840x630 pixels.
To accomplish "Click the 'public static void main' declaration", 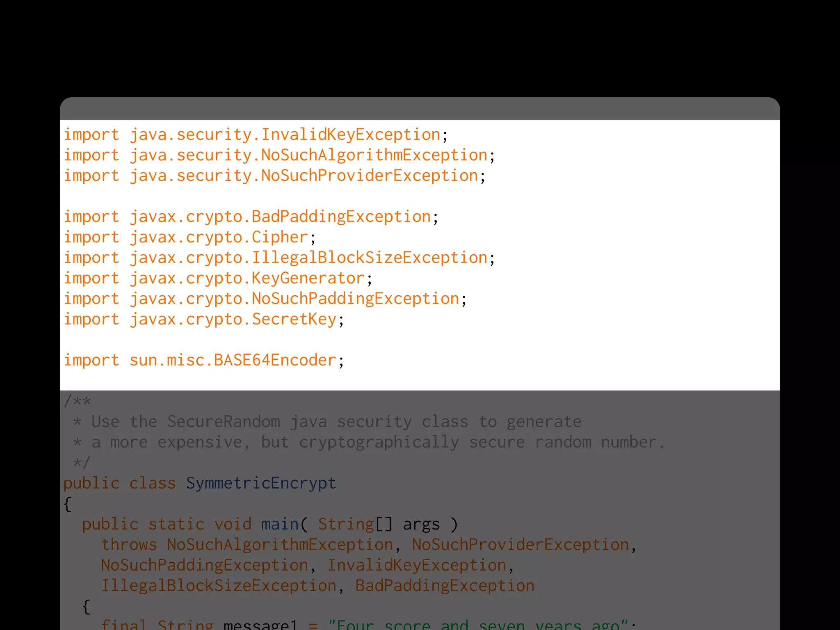I will tap(270, 525).
